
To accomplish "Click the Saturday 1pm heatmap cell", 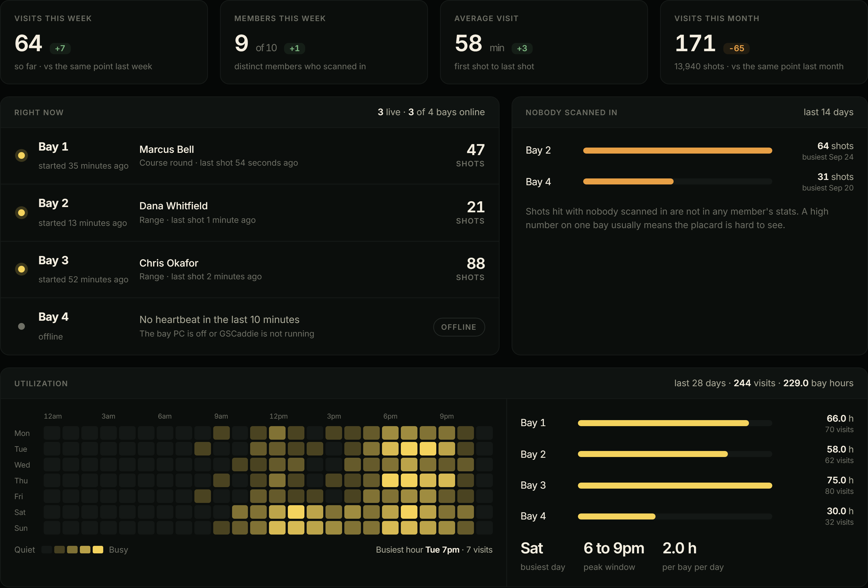I will pyautogui.click(x=296, y=512).
